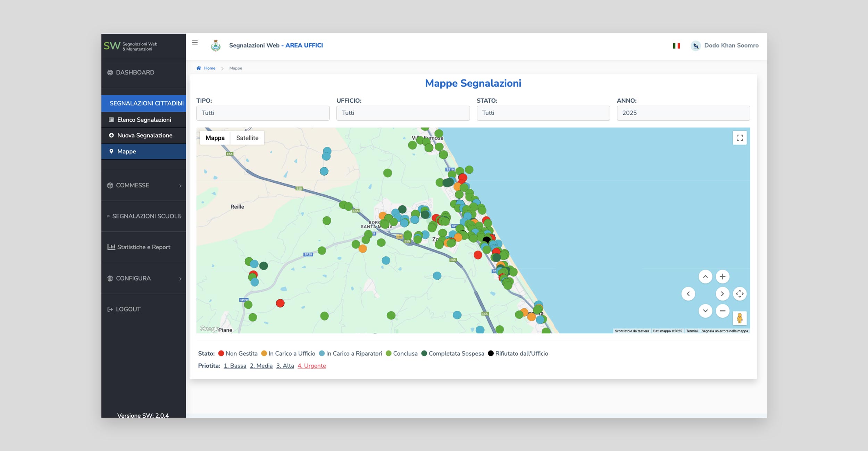Open the TIPO dropdown filter
Viewport: 868px width, 451px height.
(x=263, y=113)
